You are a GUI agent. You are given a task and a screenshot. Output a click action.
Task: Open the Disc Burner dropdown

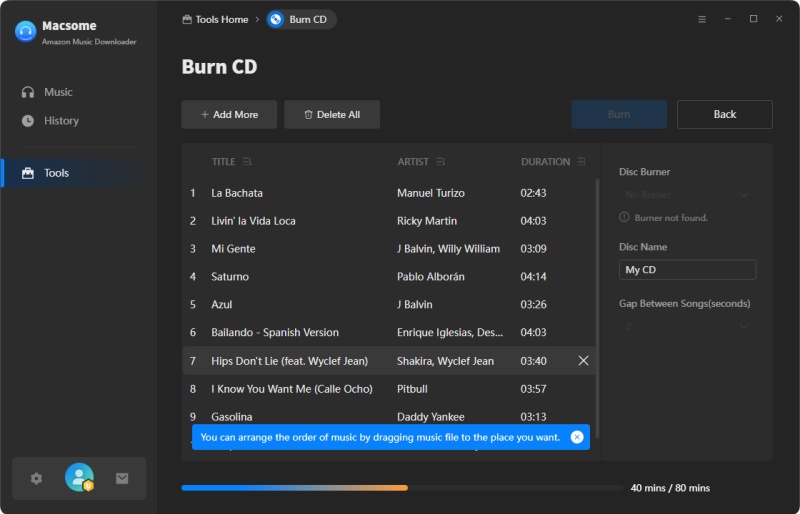687,195
